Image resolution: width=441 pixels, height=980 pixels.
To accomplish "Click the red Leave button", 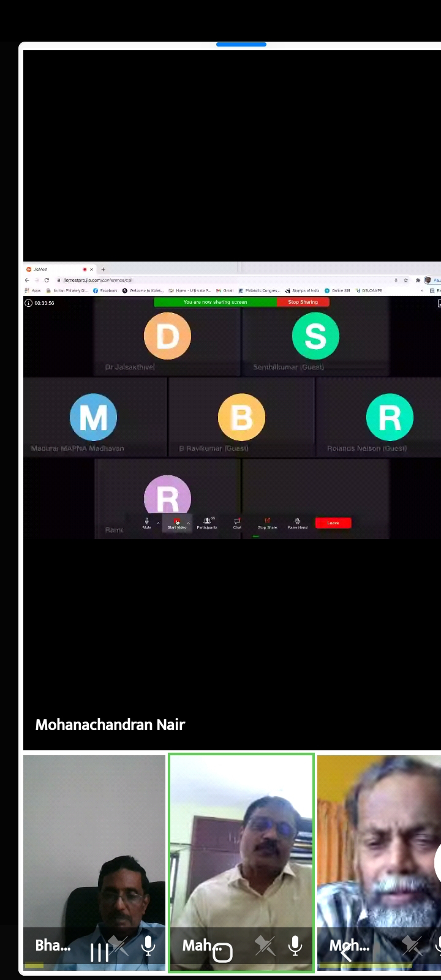I will pos(333,523).
